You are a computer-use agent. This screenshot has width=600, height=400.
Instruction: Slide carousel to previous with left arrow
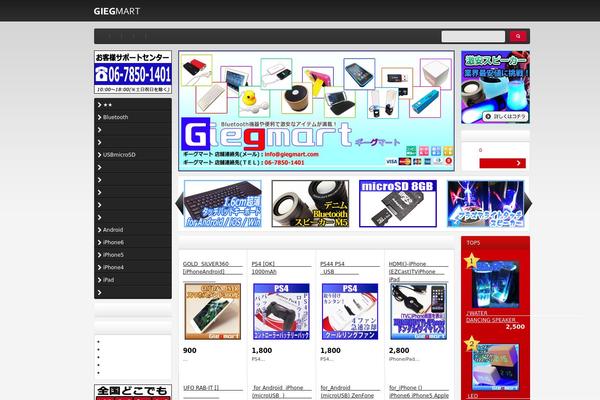pos(179,204)
